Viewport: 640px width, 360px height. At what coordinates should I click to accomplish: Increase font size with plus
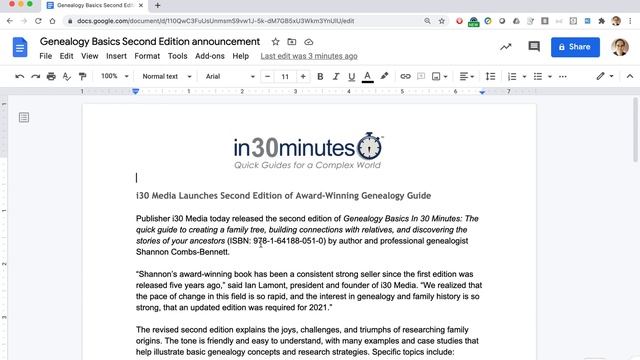tap(303, 76)
